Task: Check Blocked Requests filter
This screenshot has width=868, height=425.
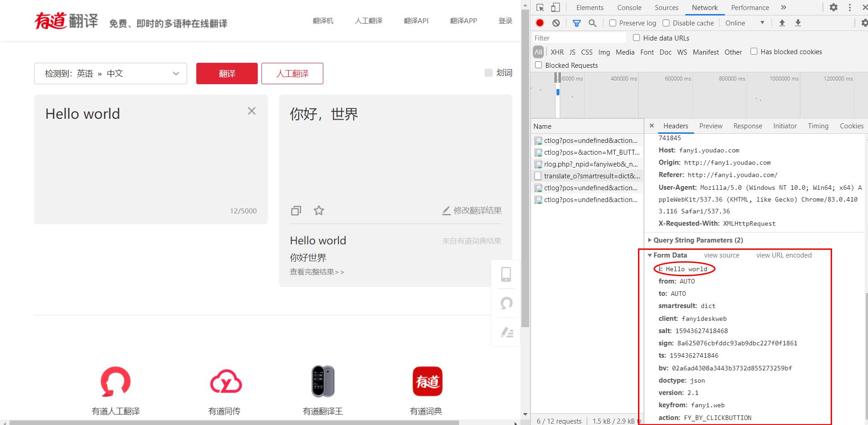Action: (539, 65)
